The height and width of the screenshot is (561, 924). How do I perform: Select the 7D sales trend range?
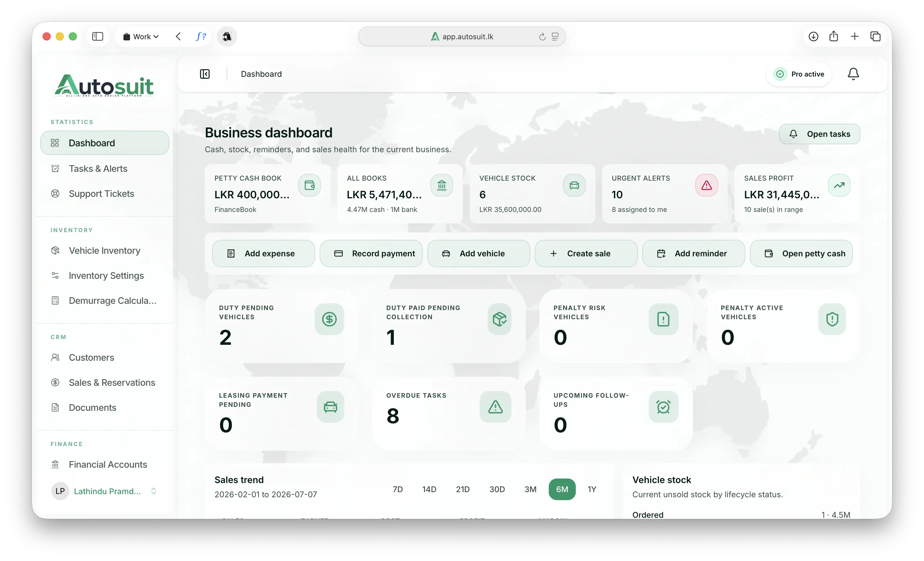(x=397, y=489)
